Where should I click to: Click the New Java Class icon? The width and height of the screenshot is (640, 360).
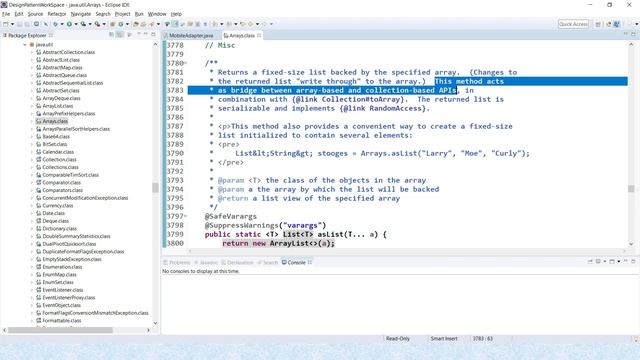click(x=121, y=24)
